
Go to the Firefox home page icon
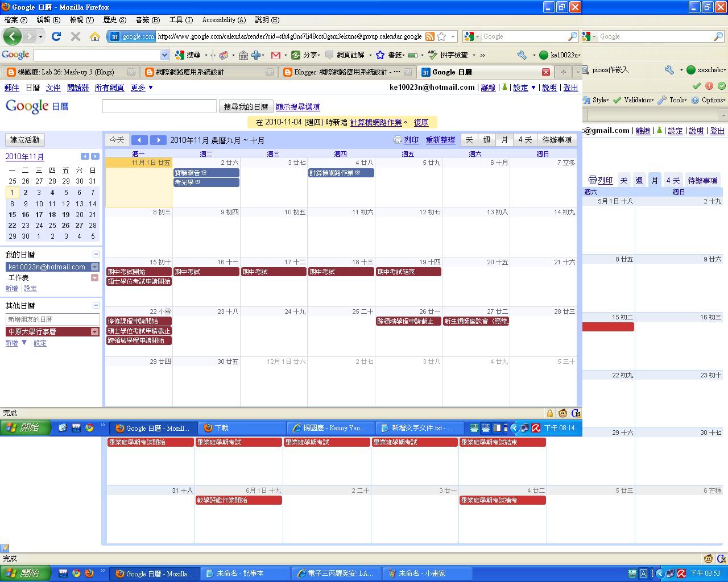coord(95,36)
